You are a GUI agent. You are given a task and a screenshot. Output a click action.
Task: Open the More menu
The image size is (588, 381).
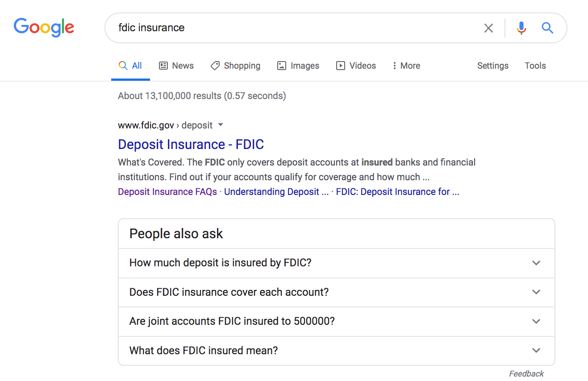pyautogui.click(x=406, y=66)
